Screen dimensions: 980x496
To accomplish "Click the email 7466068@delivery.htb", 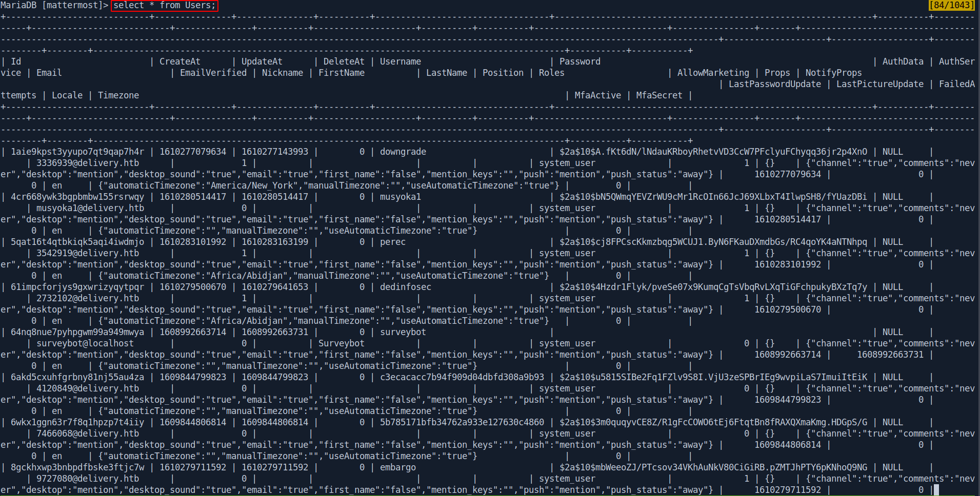I will click(x=88, y=433).
